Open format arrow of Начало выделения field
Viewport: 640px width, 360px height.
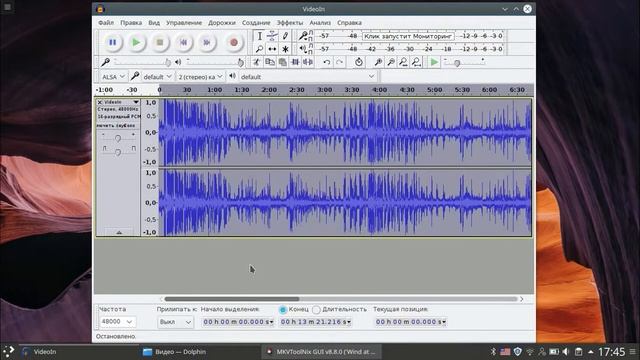tap(271, 322)
